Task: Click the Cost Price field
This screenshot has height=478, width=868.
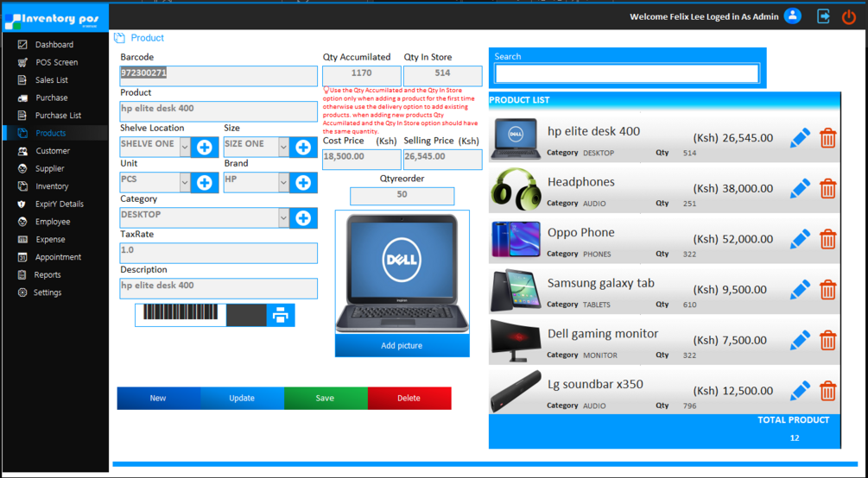Action: 362,160
